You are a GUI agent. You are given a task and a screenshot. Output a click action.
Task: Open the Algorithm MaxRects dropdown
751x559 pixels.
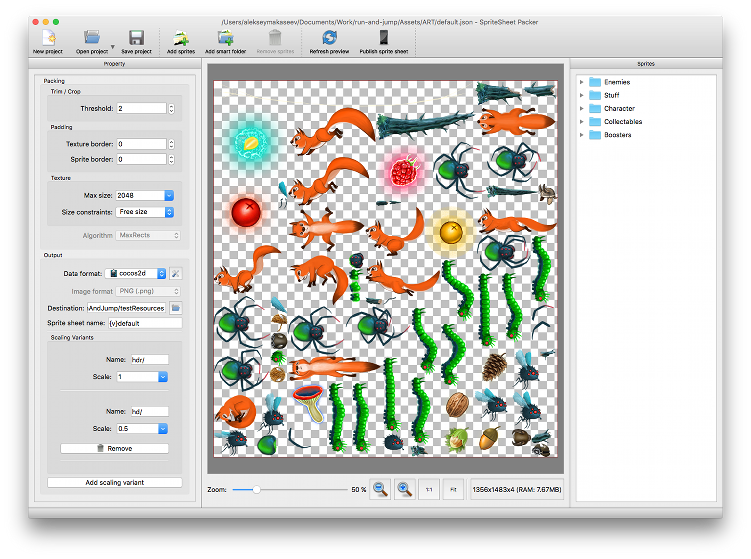[x=148, y=235]
